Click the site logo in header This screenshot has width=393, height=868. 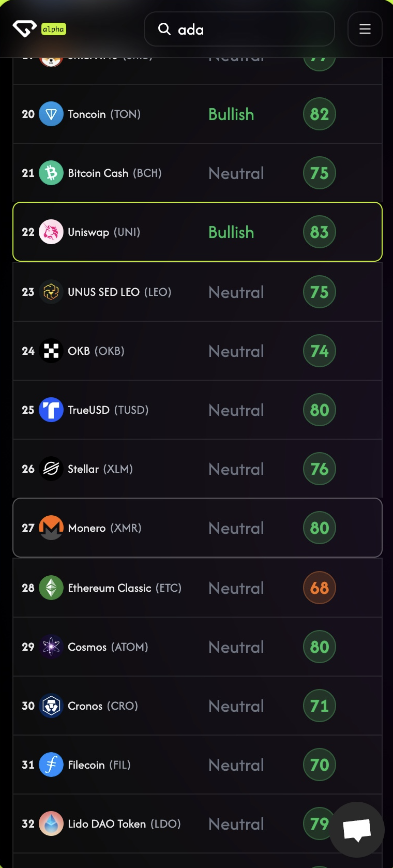point(24,29)
